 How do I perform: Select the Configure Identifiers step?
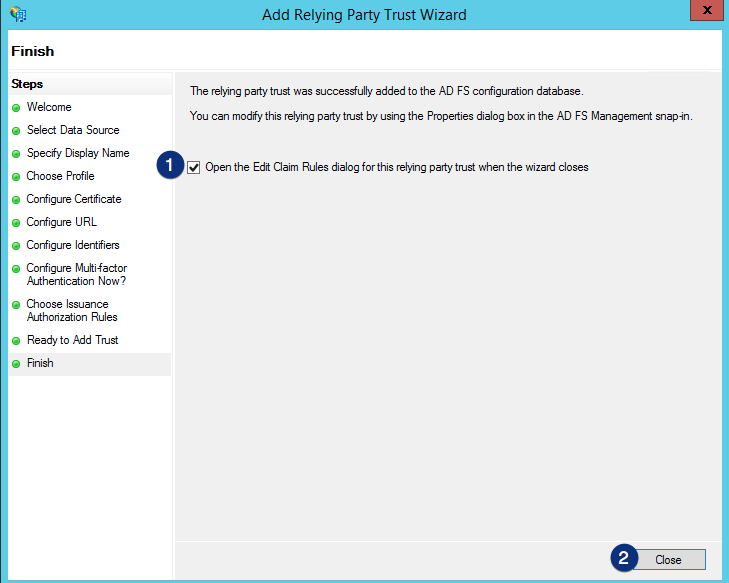coord(73,245)
